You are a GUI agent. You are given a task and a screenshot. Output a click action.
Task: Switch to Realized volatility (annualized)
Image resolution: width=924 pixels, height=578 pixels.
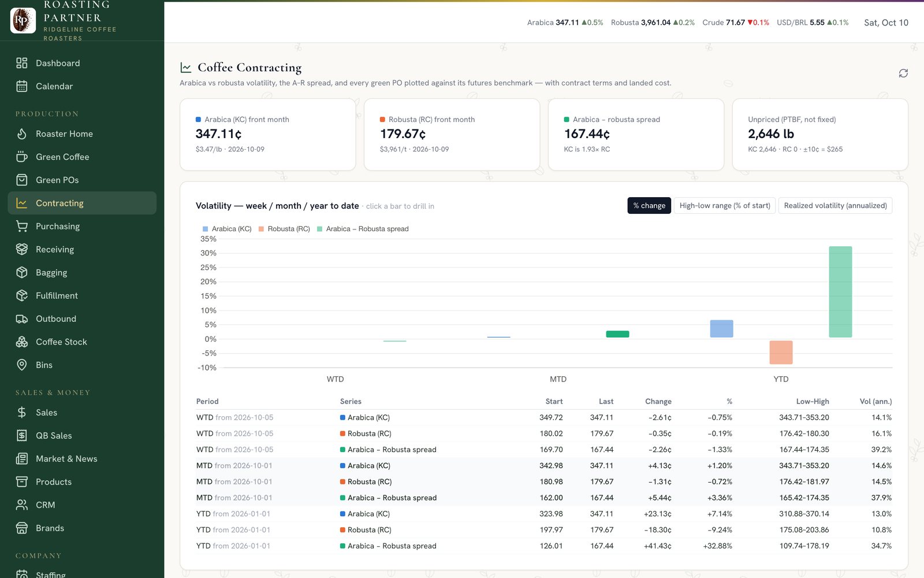835,206
